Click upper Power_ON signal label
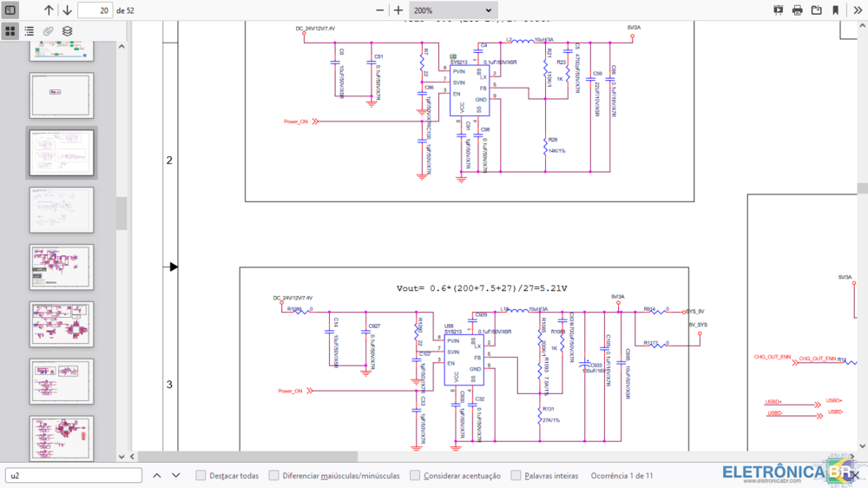Image resolution: width=868 pixels, height=488 pixels. pos(296,122)
